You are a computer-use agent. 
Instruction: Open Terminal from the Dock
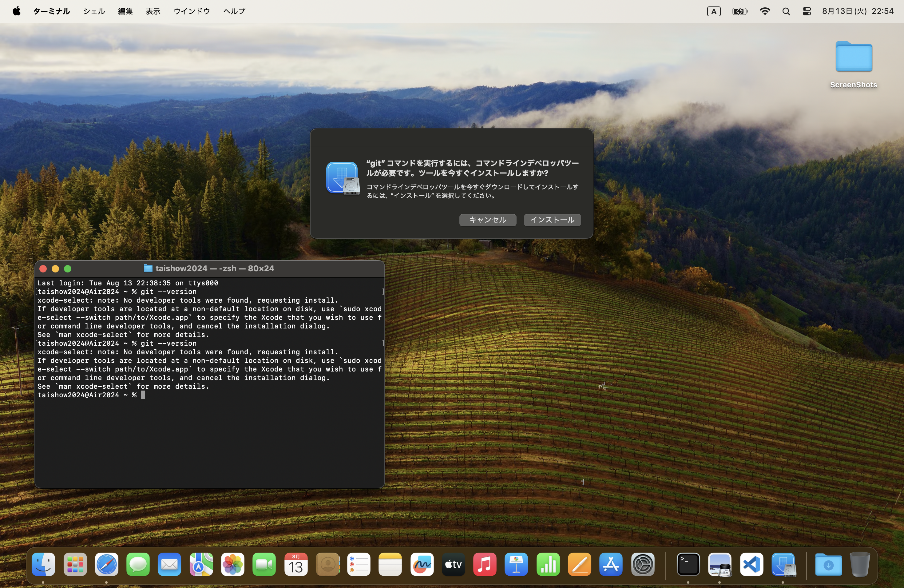688,564
